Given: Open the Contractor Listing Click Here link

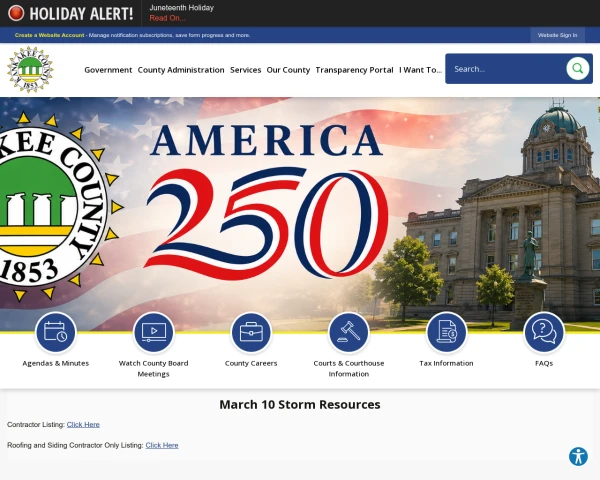Looking at the screenshot, I should coord(83,424).
